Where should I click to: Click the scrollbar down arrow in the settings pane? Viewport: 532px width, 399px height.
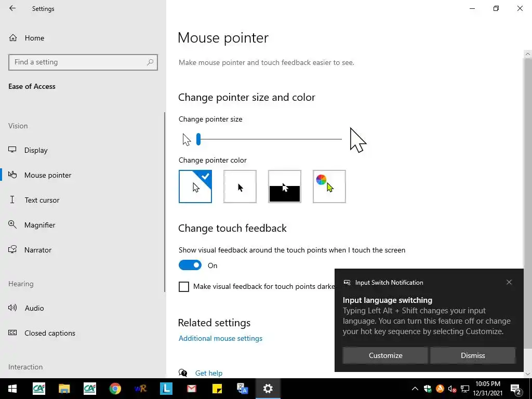528,374
